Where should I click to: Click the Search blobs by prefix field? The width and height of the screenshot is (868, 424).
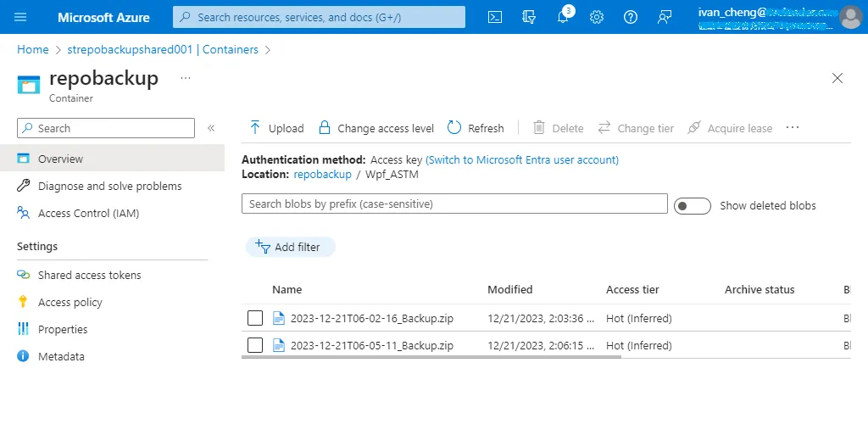[x=454, y=204]
